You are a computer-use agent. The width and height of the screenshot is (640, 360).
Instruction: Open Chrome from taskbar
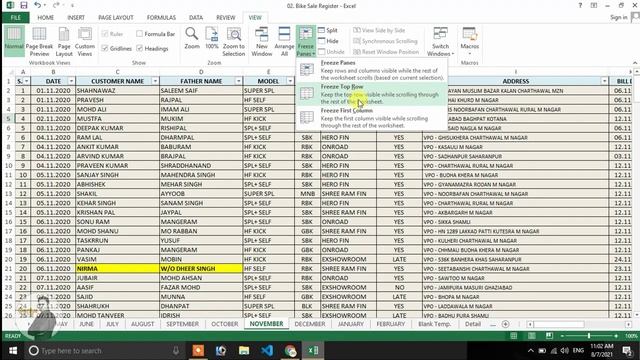click(x=290, y=351)
